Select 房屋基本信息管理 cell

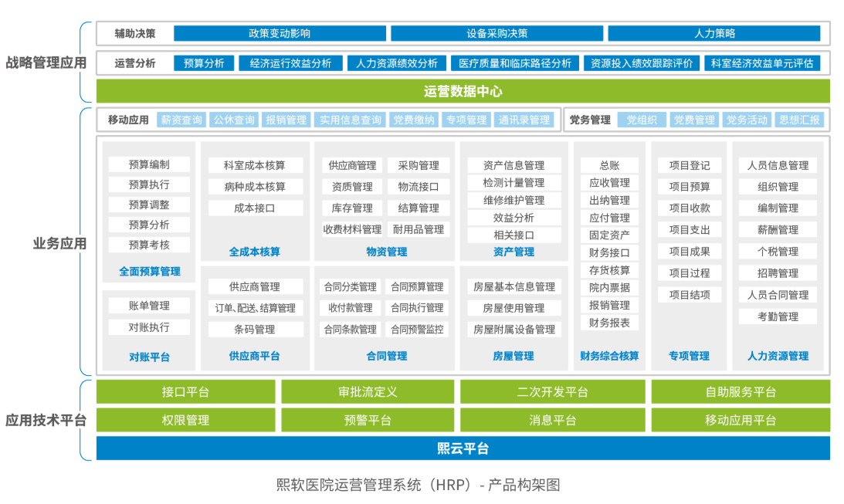click(514, 286)
